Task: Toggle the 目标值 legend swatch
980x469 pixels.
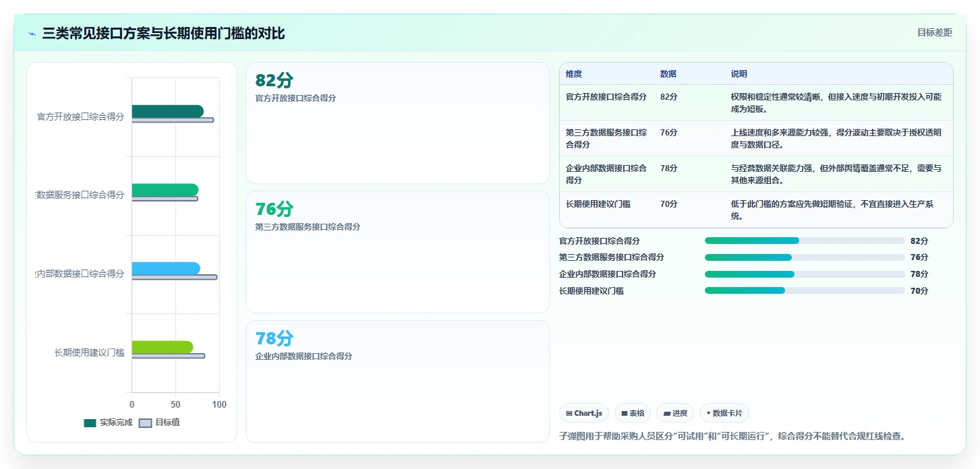Action: [x=145, y=423]
